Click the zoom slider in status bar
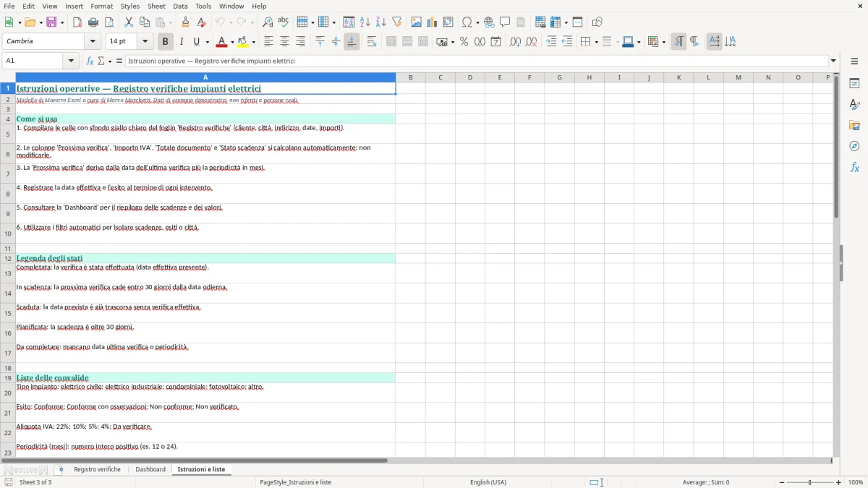 pos(809,482)
